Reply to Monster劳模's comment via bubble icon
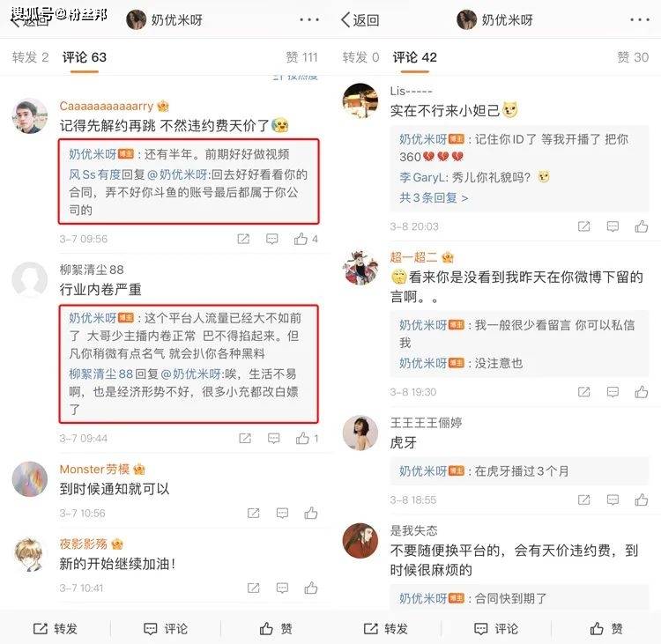Screen dimensions: 661x644 [282, 514]
